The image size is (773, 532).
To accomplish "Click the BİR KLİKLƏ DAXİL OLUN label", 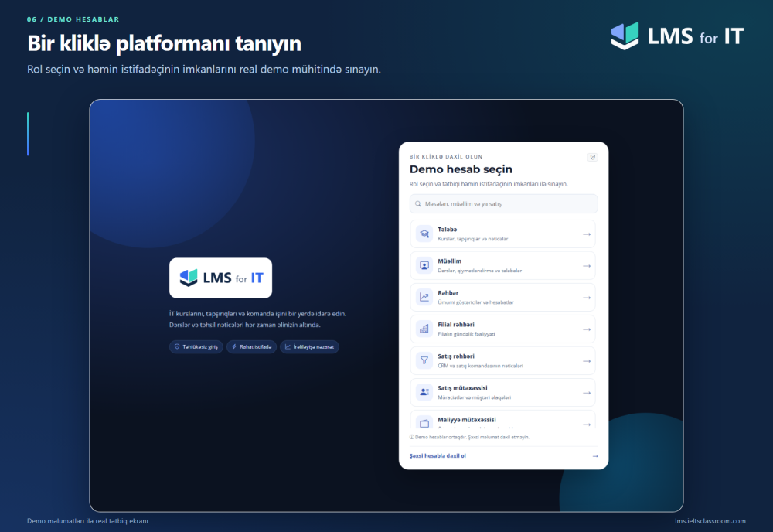I will (x=446, y=157).
